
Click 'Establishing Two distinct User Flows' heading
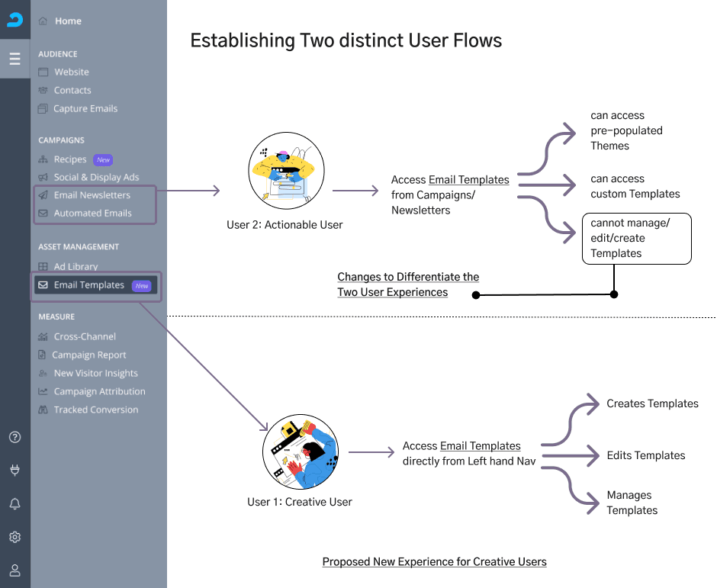click(x=346, y=40)
